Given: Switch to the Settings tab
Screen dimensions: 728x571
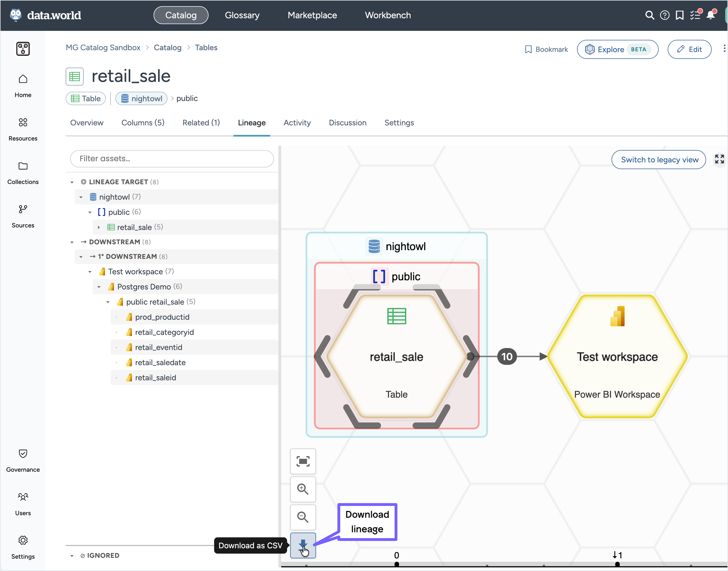Looking at the screenshot, I should click(x=399, y=123).
